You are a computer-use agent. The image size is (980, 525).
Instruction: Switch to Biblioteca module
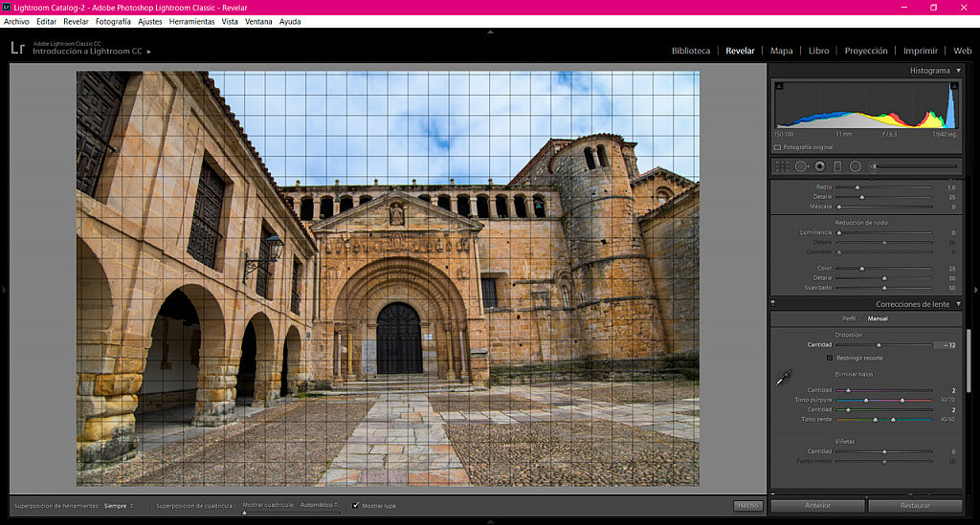(691, 51)
